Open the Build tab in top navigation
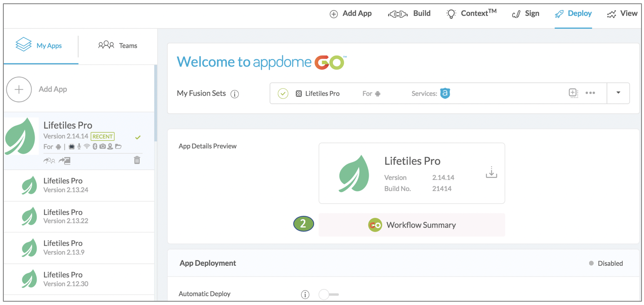 click(409, 14)
